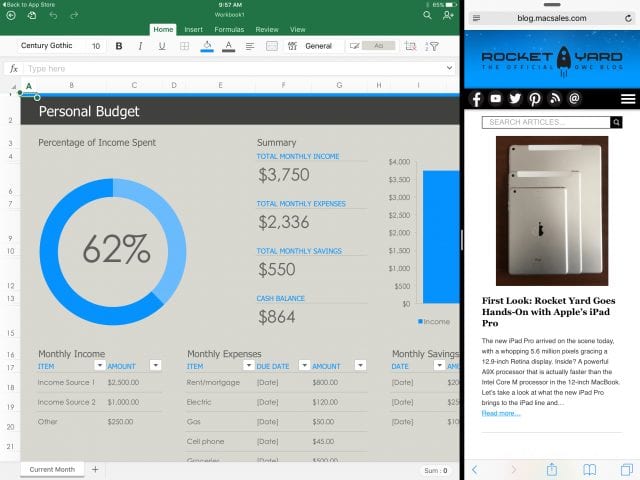The width and height of the screenshot is (640, 480).
Task: Open the Sort and Filter tool
Action: [434, 46]
